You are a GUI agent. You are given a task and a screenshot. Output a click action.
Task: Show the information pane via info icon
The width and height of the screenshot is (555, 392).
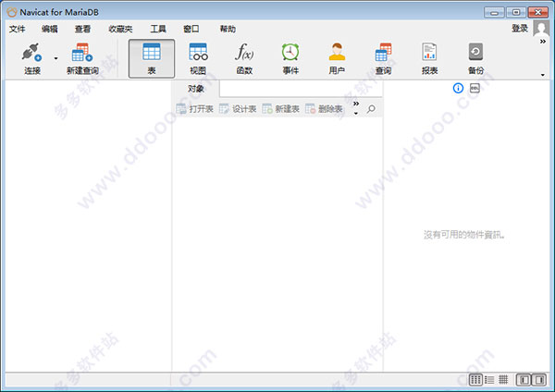pos(458,88)
